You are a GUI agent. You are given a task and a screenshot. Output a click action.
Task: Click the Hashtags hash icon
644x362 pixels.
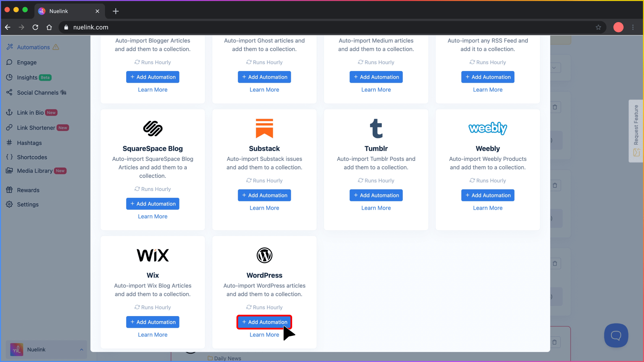[9, 142]
